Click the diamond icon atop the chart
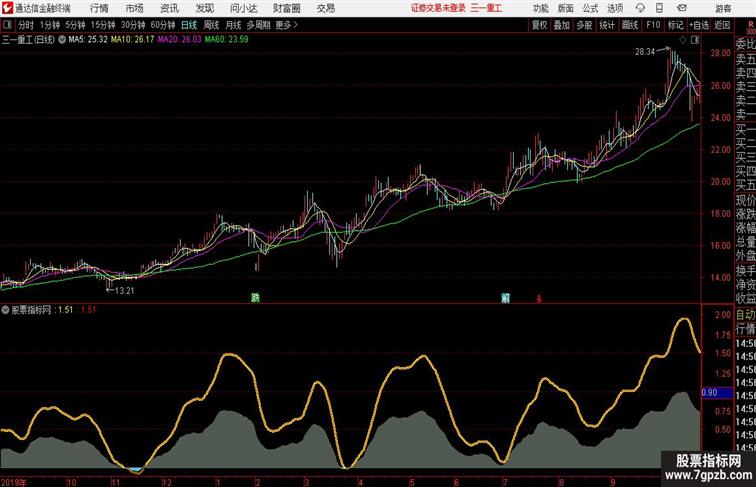The height and width of the screenshot is (487, 756). pyautogui.click(x=683, y=40)
